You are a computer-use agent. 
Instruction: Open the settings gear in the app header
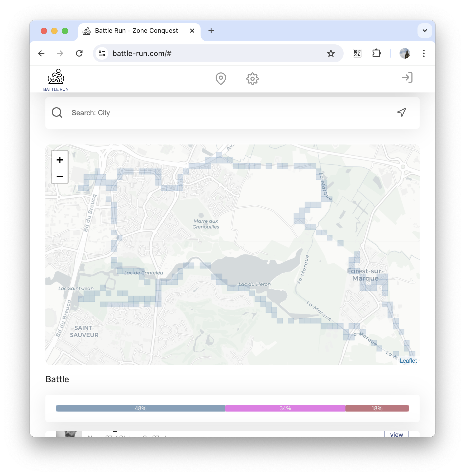(x=252, y=78)
